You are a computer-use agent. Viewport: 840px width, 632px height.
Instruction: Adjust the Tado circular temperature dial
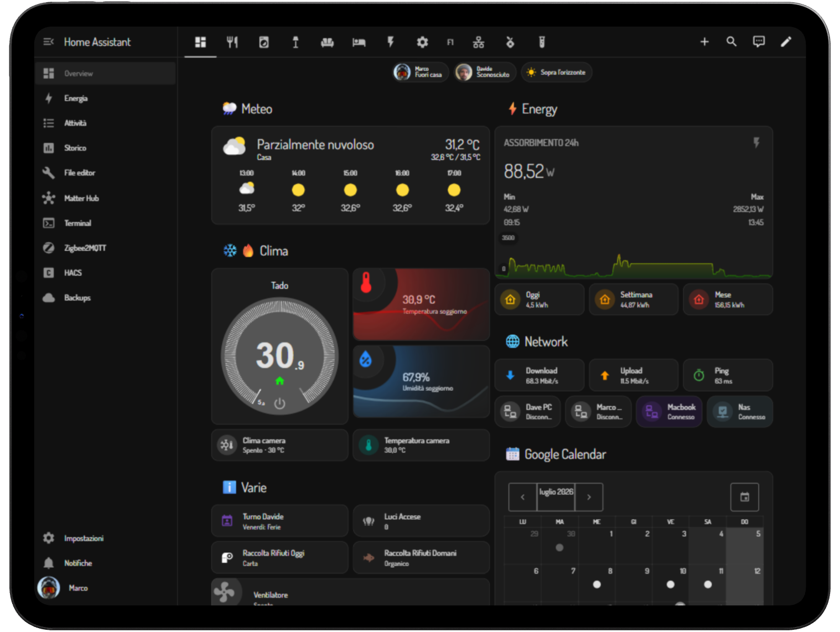pyautogui.click(x=280, y=356)
